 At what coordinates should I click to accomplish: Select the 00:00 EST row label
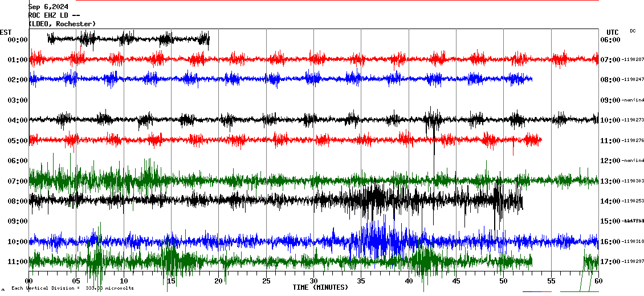(18, 40)
